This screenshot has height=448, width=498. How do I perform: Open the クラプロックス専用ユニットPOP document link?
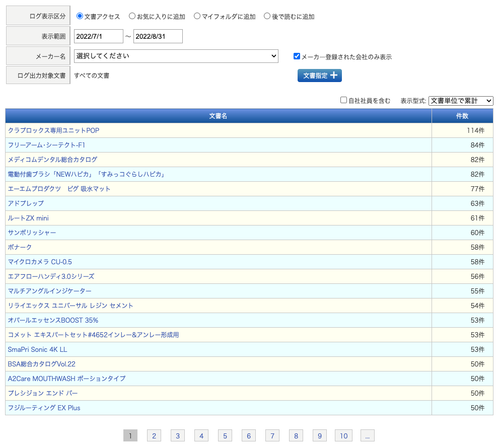tap(53, 130)
